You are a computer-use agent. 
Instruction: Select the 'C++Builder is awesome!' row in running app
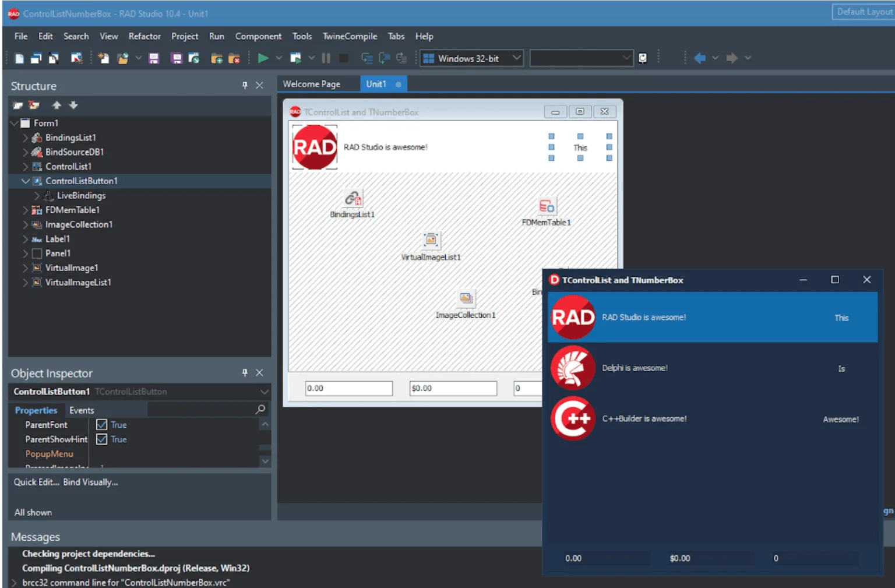tap(713, 419)
